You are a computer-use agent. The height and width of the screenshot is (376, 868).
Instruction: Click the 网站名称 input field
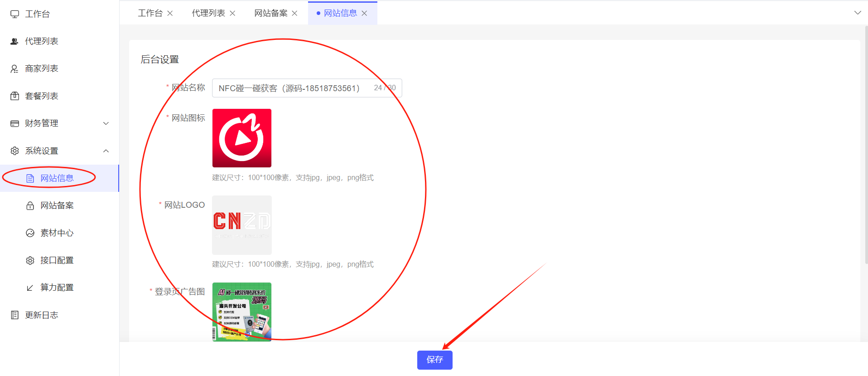click(307, 88)
